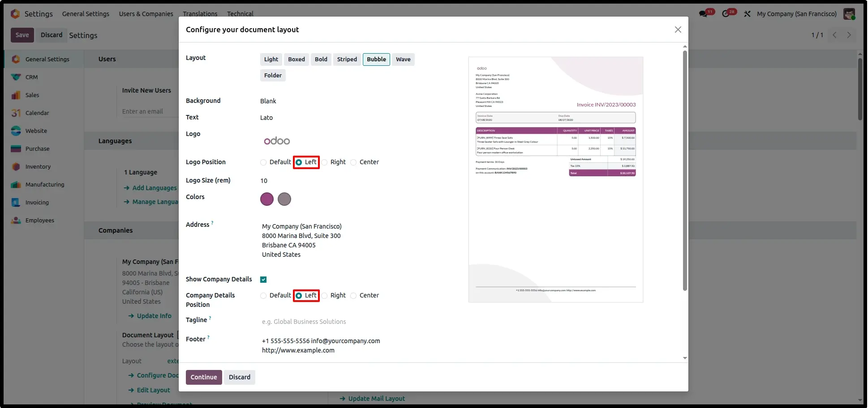Choose the Wave layout

coord(403,59)
